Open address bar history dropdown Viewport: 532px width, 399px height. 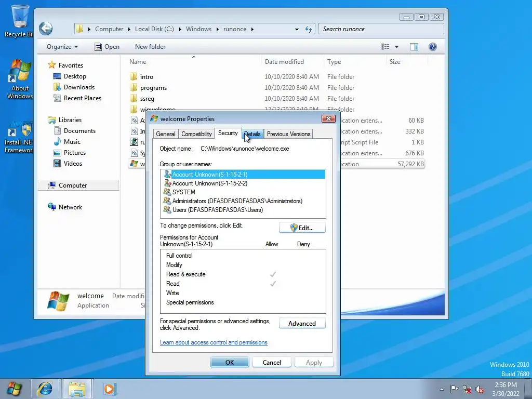point(297,29)
